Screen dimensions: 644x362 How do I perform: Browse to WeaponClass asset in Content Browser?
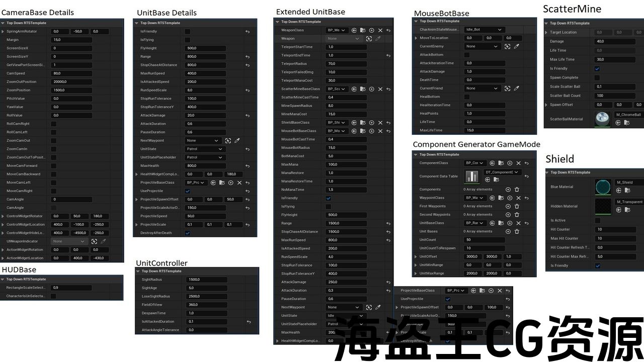pos(363,30)
